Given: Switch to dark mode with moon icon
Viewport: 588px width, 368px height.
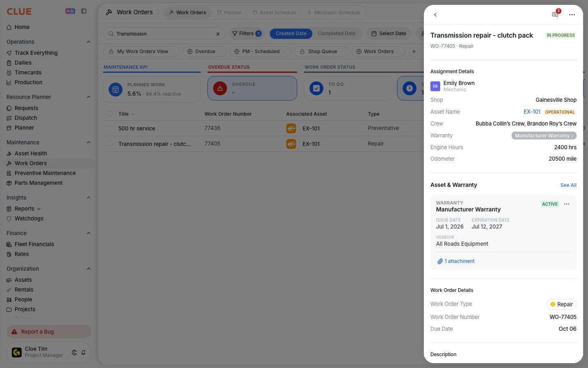Looking at the screenshot, I should (x=74, y=352).
